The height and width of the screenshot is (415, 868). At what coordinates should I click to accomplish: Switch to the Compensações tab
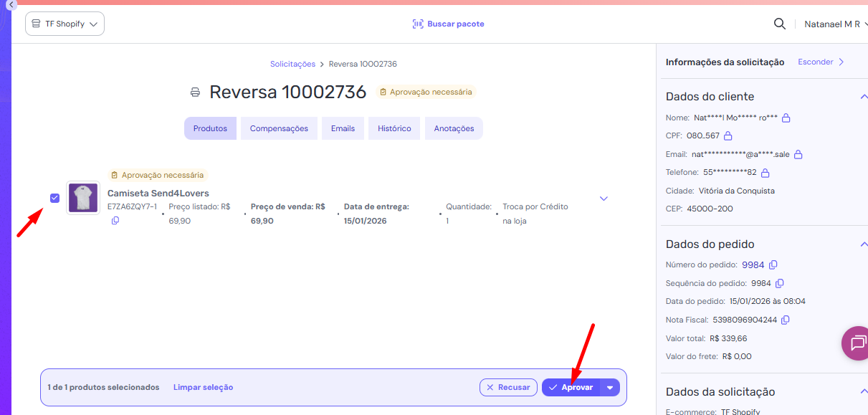click(x=279, y=128)
